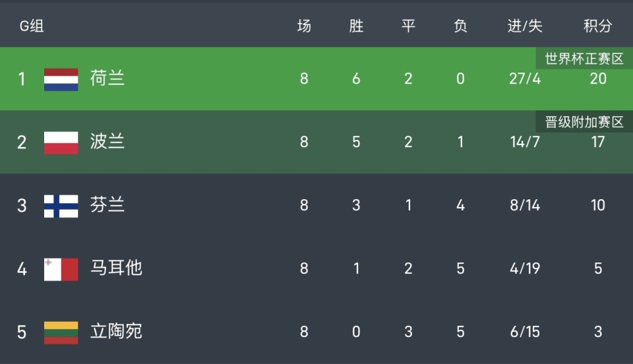This screenshot has width=633, height=364.
Task: Click the 胜 wins column header
Action: 356,26
